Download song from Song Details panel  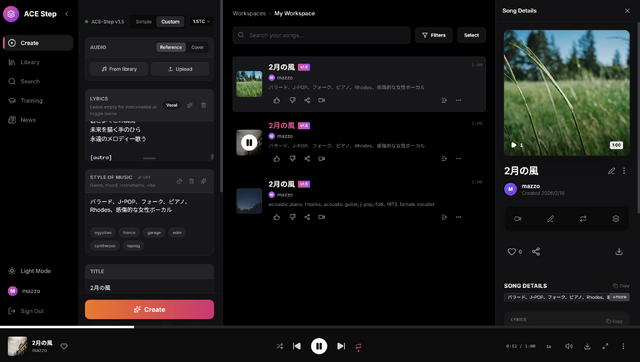pyautogui.click(x=619, y=251)
